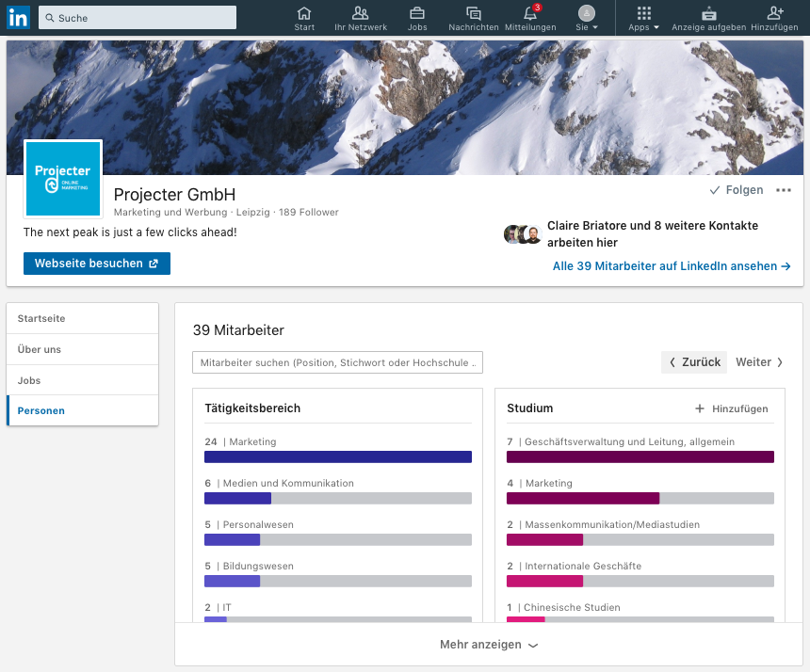Open Mitteilungen notifications bell
Image resolution: width=810 pixels, height=672 pixels.
[x=530, y=18]
